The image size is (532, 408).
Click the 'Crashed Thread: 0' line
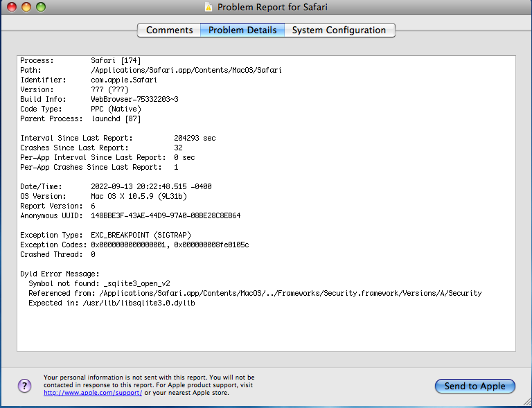point(57,254)
